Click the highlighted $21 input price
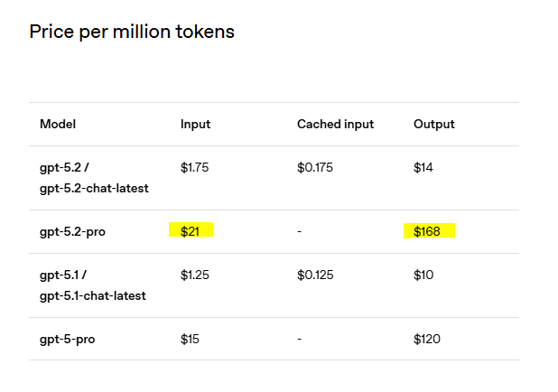This screenshot has width=558, height=392. click(190, 232)
